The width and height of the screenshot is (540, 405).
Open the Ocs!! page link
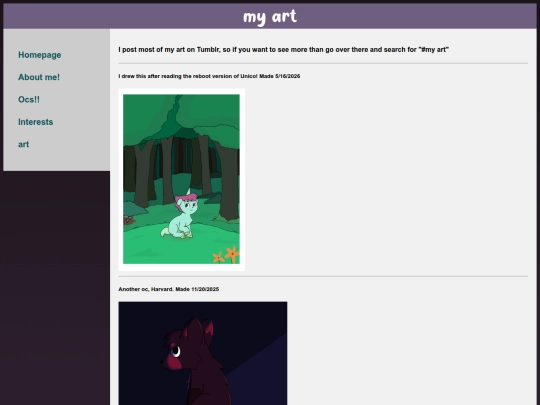click(x=29, y=100)
